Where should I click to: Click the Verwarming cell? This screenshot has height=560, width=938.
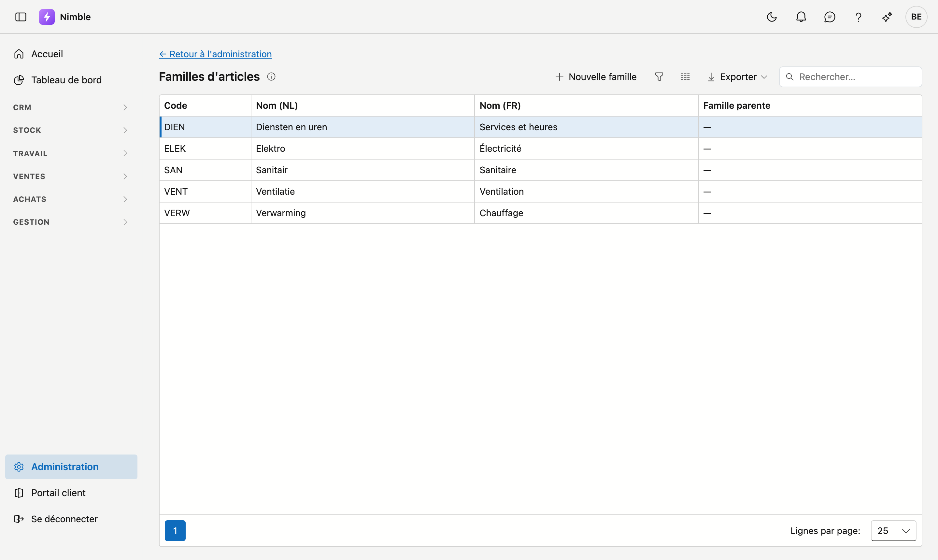pos(363,213)
